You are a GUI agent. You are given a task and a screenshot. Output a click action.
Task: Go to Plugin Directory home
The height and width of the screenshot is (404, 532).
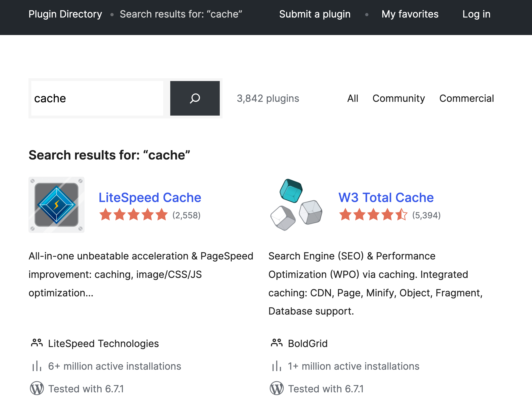[x=65, y=14]
